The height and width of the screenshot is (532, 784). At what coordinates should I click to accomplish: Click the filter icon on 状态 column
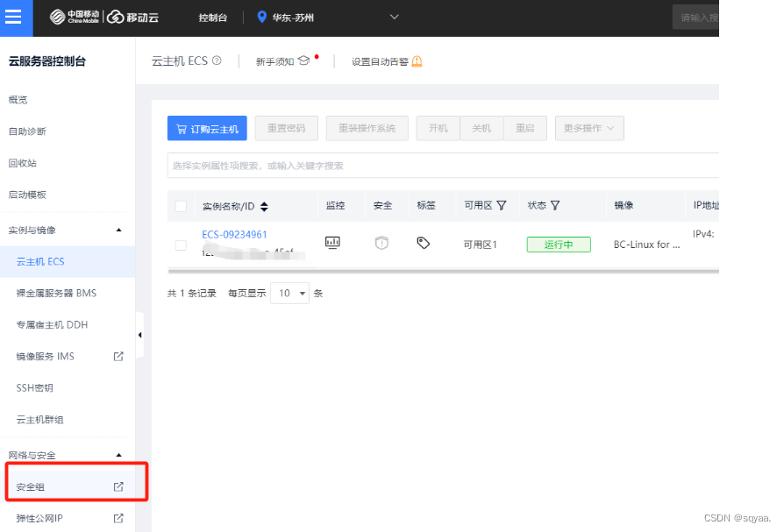[555, 206]
